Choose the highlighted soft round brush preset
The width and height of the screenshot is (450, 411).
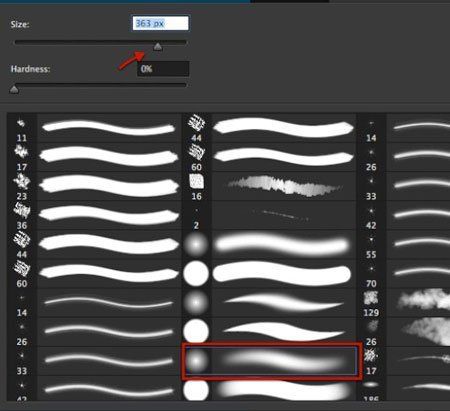point(271,361)
